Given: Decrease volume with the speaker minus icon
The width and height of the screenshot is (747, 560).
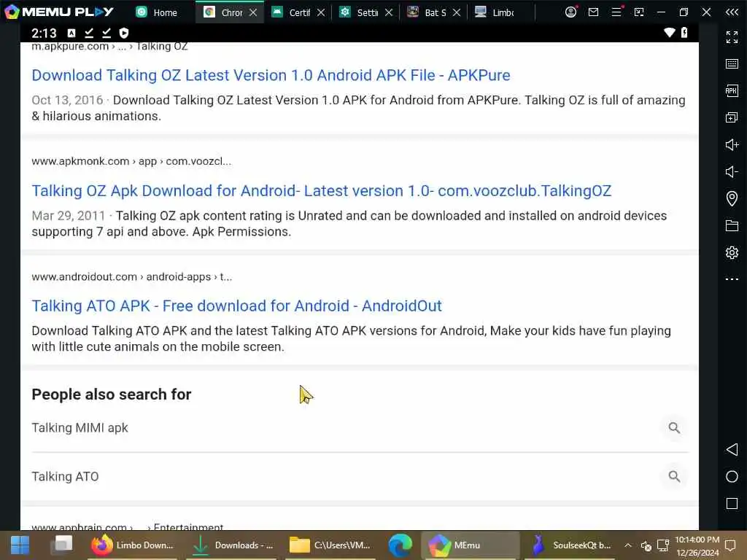Looking at the screenshot, I should (x=732, y=171).
